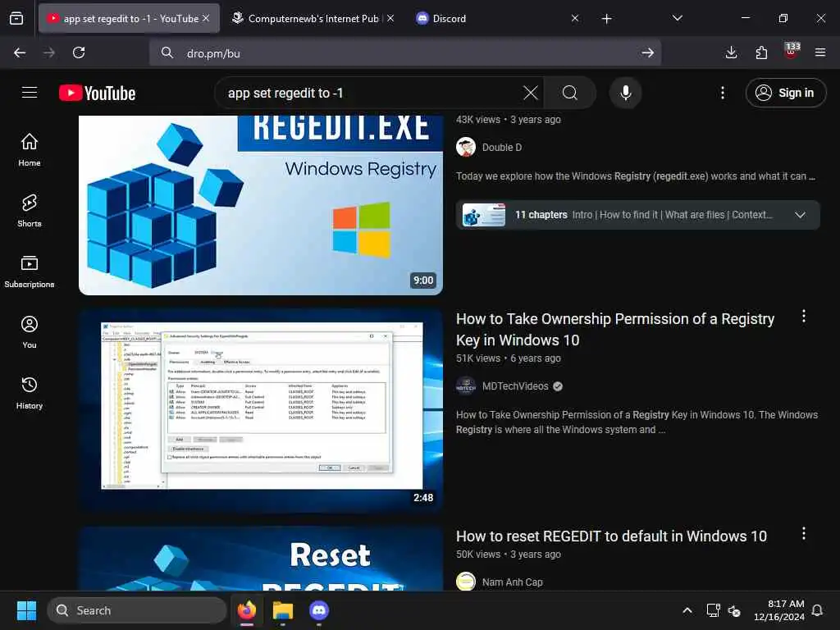Screen dimensions: 840x630
Task: Open more options for Take Ownership video
Action: coord(804,316)
